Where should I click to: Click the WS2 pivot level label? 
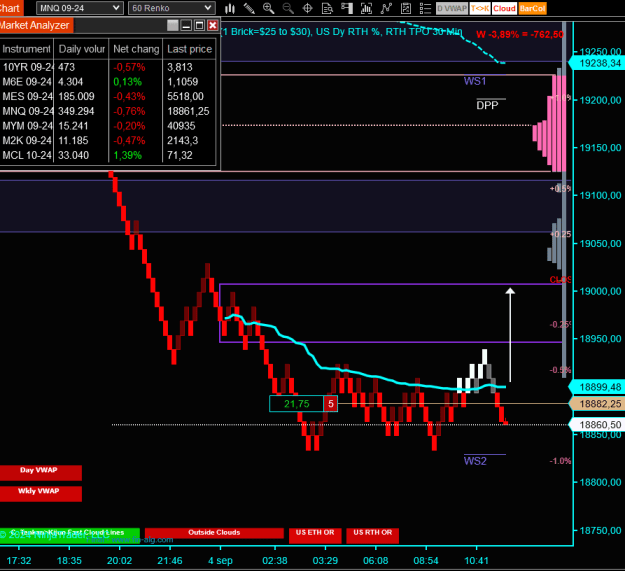(x=475, y=461)
